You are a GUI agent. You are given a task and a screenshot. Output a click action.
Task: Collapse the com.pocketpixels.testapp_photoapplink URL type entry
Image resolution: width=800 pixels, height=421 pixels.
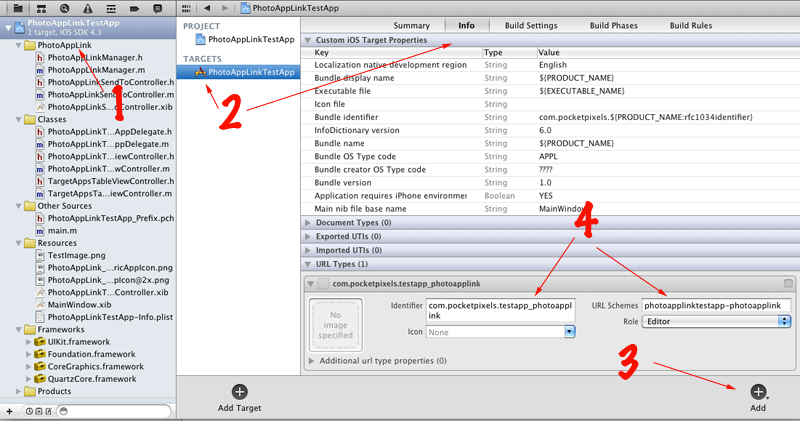tap(310, 284)
